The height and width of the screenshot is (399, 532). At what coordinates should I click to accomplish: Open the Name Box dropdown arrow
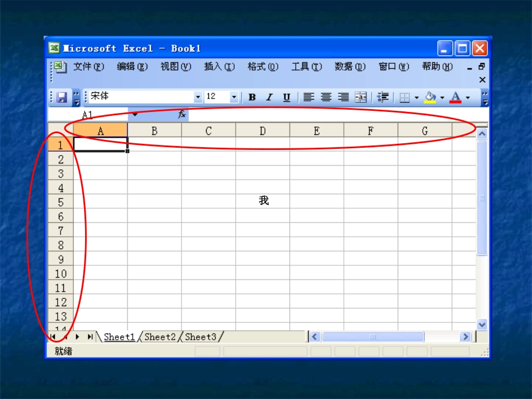[x=135, y=115]
